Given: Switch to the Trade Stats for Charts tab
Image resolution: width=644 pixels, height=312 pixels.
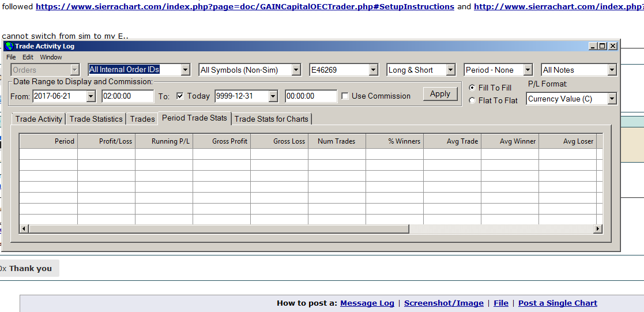Looking at the screenshot, I should 271,119.
